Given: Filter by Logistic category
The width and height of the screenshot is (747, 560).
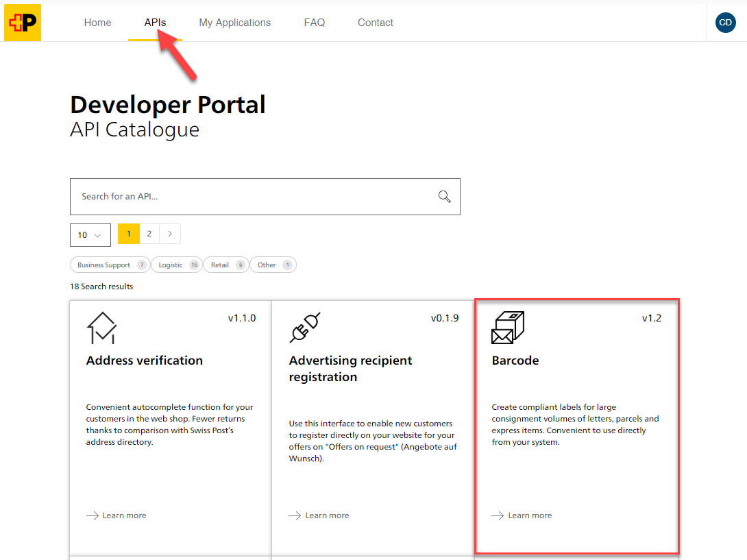Looking at the screenshot, I should (177, 265).
